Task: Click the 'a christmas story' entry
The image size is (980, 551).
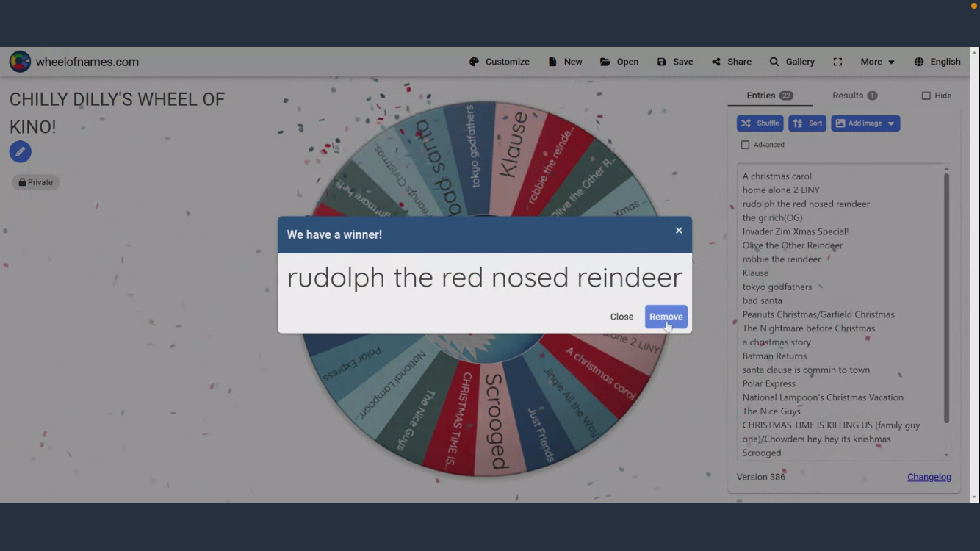Action: 777,342
